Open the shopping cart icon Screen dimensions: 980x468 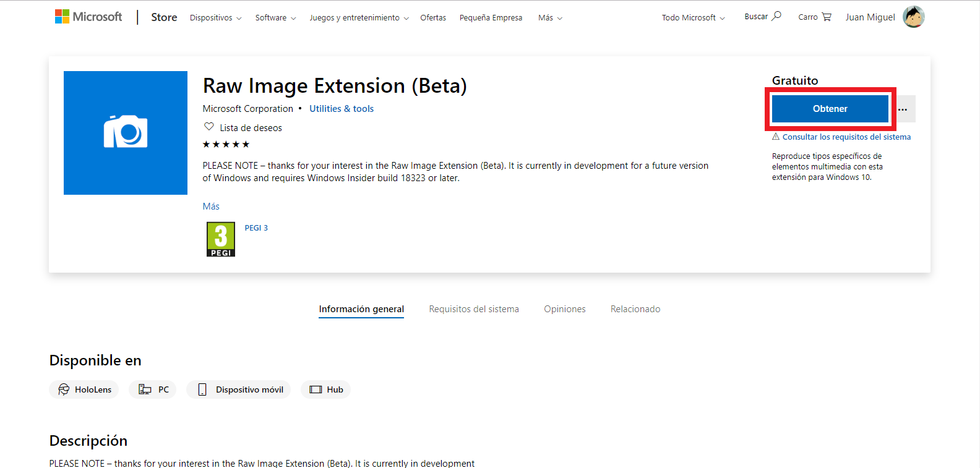[827, 17]
